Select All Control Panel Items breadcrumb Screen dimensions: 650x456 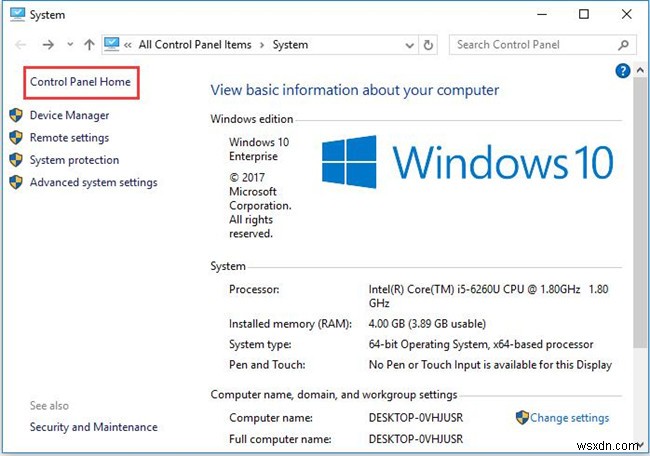[195, 45]
